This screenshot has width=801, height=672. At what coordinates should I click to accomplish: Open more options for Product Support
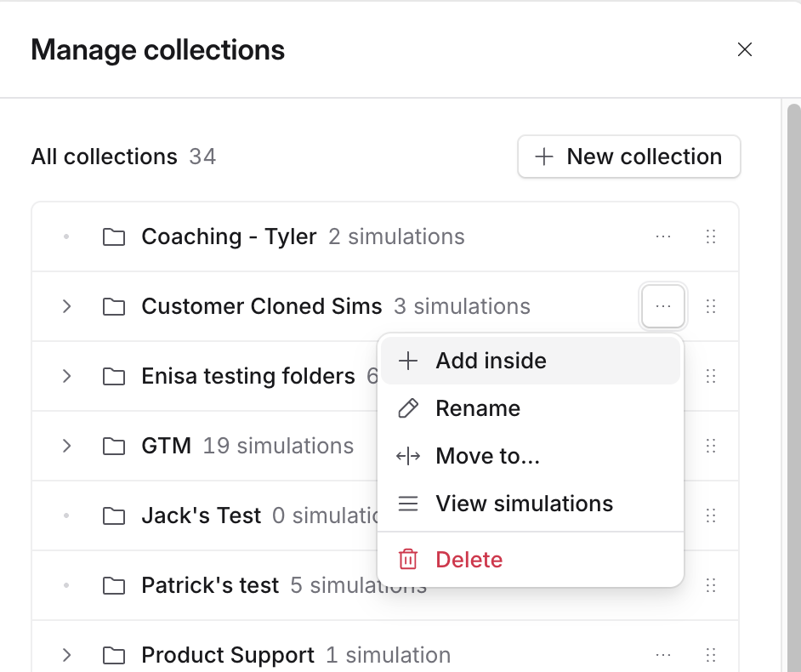point(663,655)
